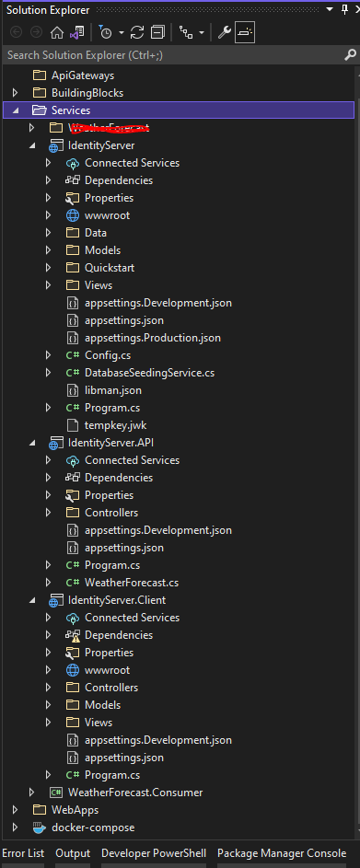Collapse the IdentityServer.Client project node
The image size is (360, 868).
(31, 600)
